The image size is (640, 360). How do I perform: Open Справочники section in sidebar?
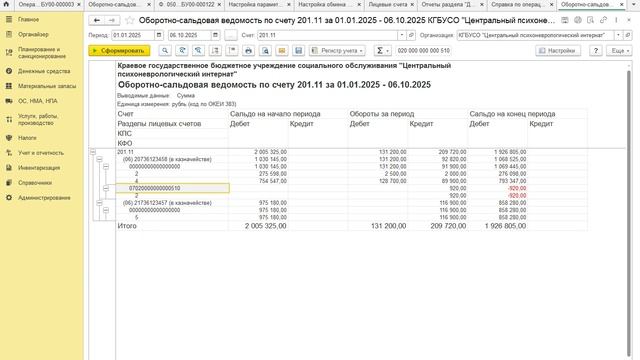pyautogui.click(x=35, y=183)
